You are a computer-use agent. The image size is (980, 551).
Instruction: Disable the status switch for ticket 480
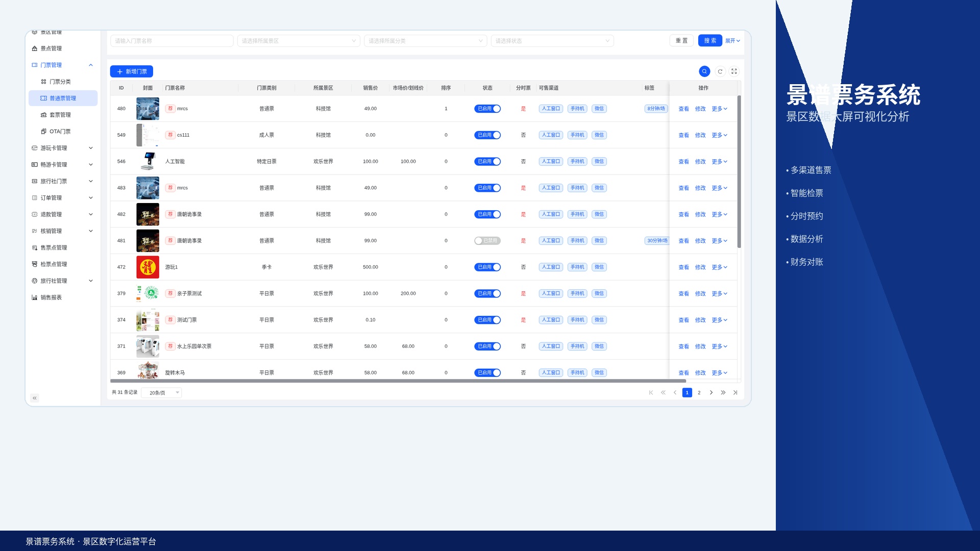[x=487, y=109]
